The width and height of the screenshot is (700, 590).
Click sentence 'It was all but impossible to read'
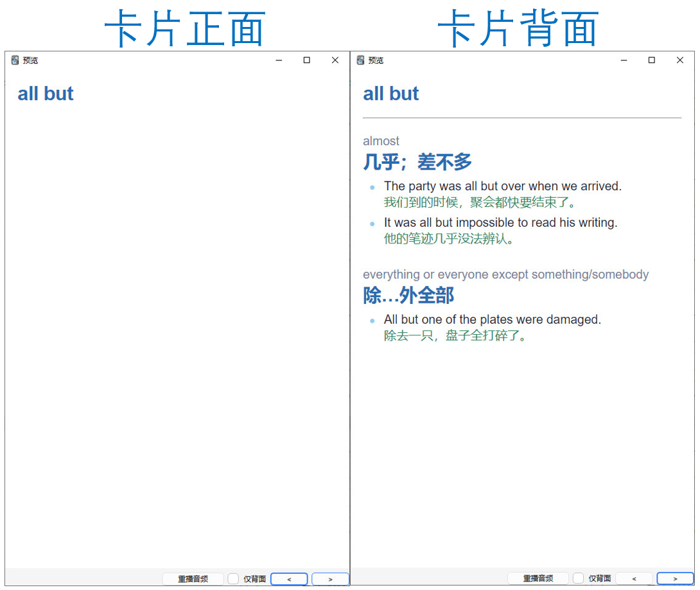[x=500, y=222]
